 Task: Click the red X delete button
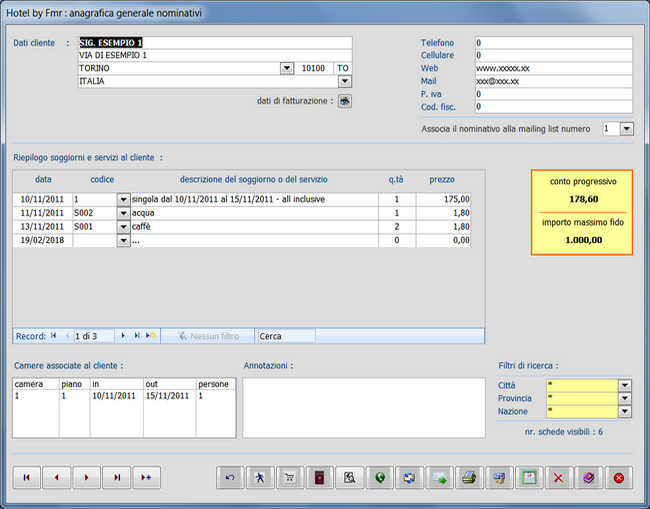pyautogui.click(x=559, y=477)
